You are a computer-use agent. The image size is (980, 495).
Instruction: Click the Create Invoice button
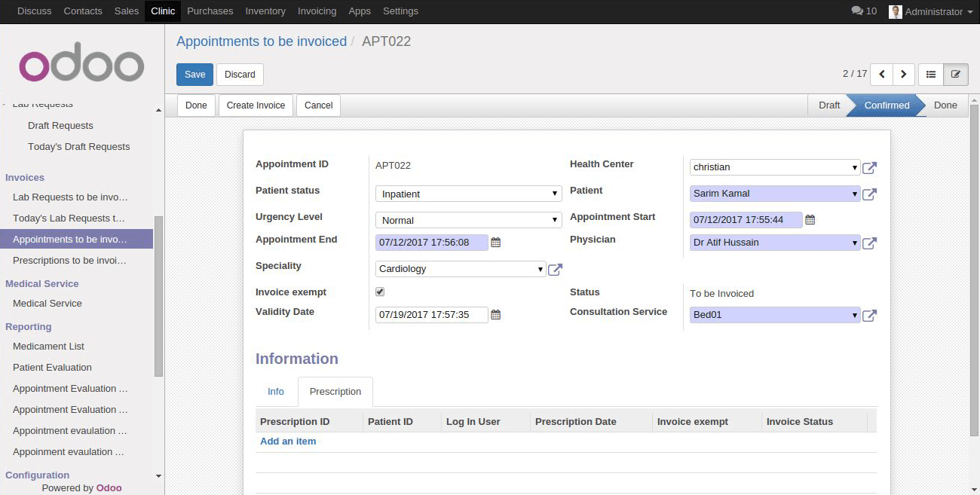(256, 105)
